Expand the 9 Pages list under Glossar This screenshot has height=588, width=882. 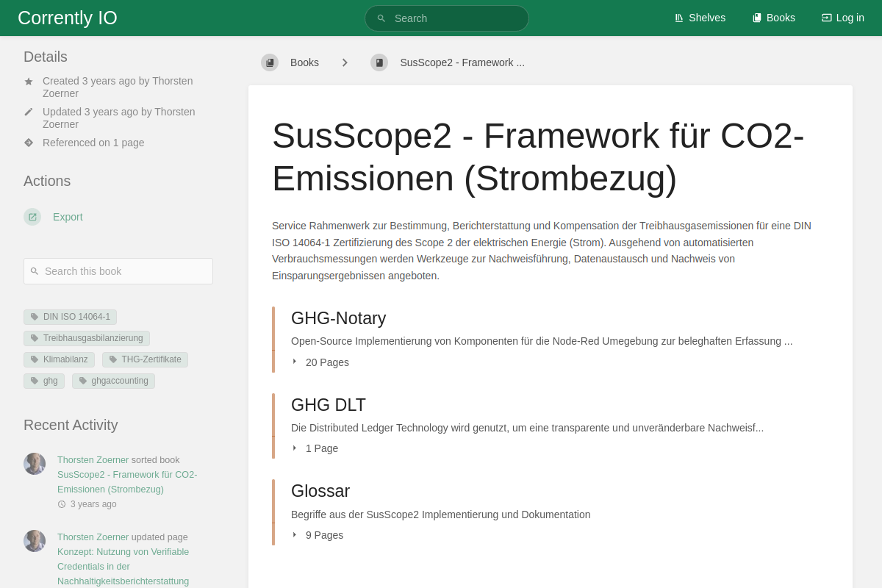[x=318, y=535]
